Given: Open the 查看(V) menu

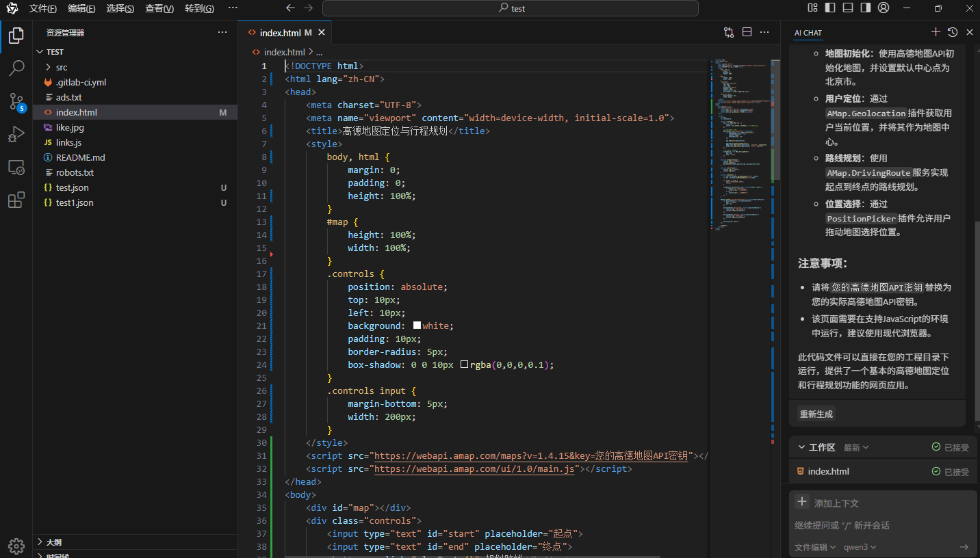Looking at the screenshot, I should (159, 8).
